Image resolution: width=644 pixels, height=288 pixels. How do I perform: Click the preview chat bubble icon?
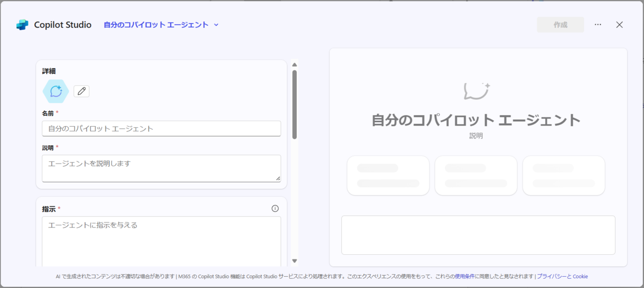point(477,91)
